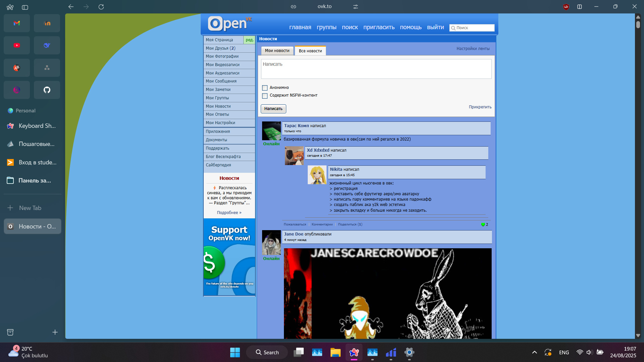
Task: Open the site controls icon in address bar
Action: (x=355, y=7)
